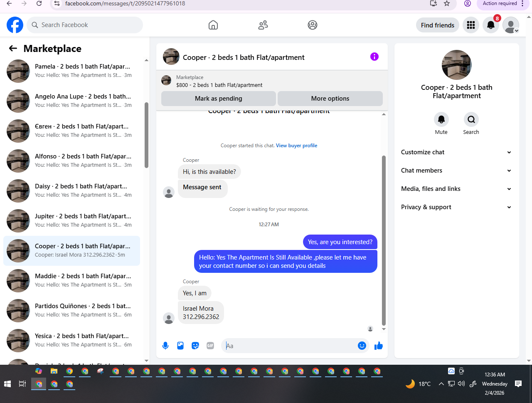Send a thumbs-up like
The height and width of the screenshot is (403, 532).
(x=379, y=346)
